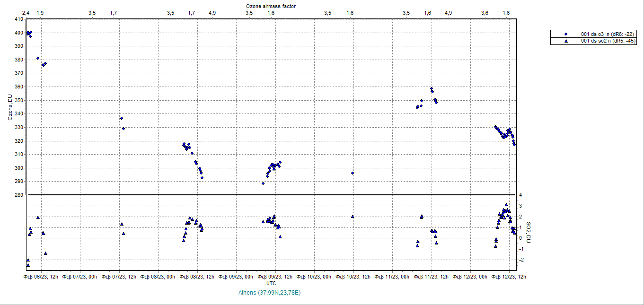Click the 'Athens (37,99N,23,78E)' location text
644x305 pixels.
click(270, 293)
